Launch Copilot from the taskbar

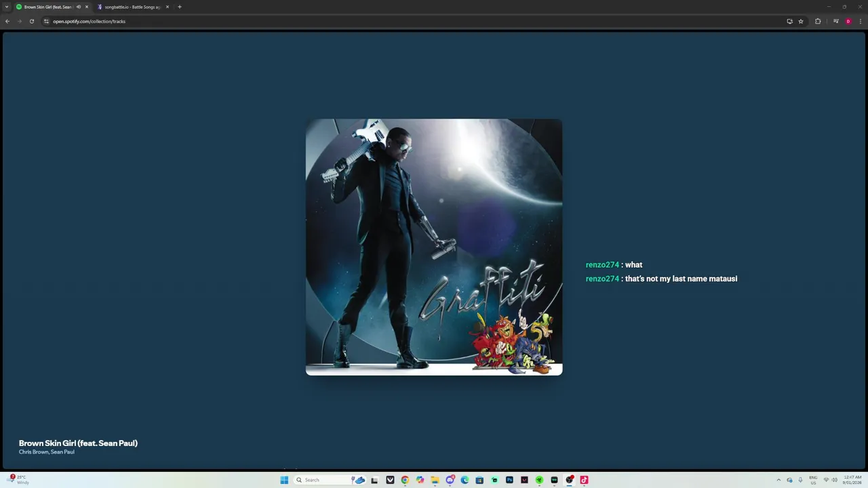click(x=420, y=480)
